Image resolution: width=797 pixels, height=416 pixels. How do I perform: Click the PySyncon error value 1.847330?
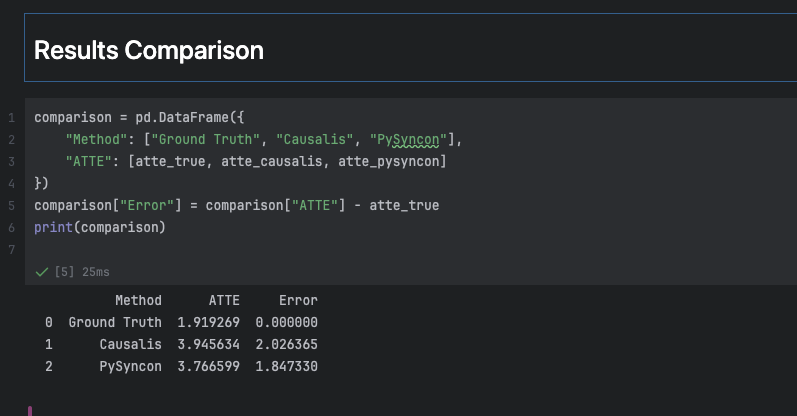[x=286, y=366]
